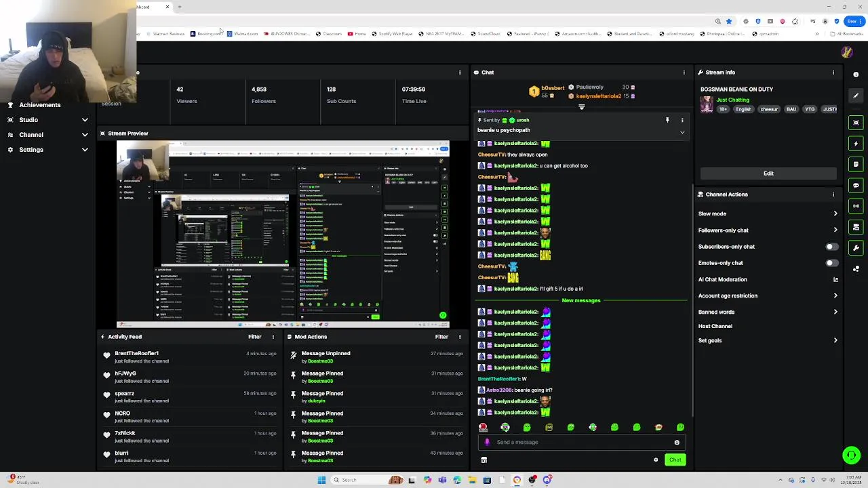The image size is (868, 488).
Task: Open the Channel Actions panel options menu
Action: (833, 195)
